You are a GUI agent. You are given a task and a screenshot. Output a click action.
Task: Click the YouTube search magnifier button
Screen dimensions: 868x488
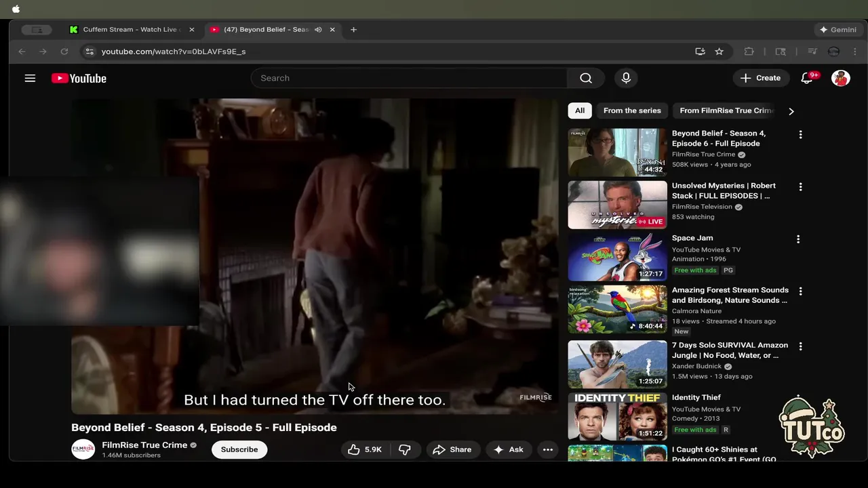click(x=586, y=78)
